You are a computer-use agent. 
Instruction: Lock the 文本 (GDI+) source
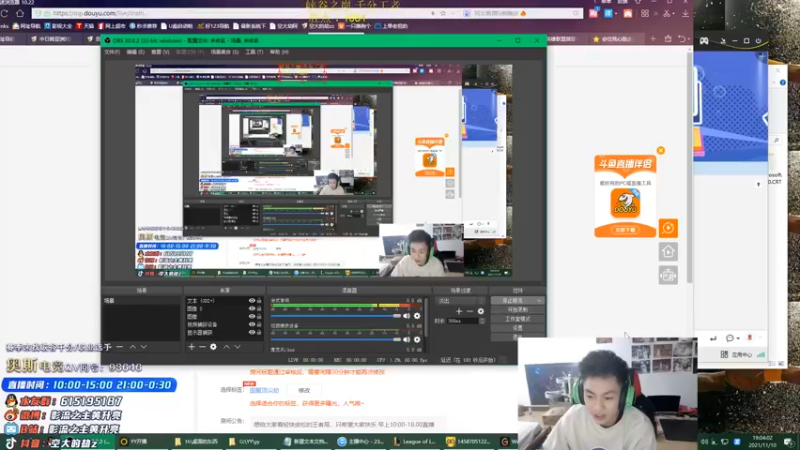point(259,301)
